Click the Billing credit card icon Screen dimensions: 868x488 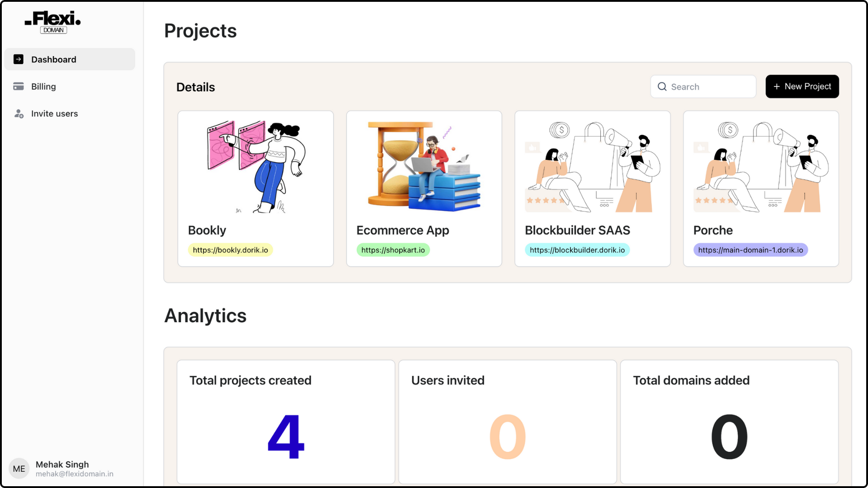coord(19,86)
